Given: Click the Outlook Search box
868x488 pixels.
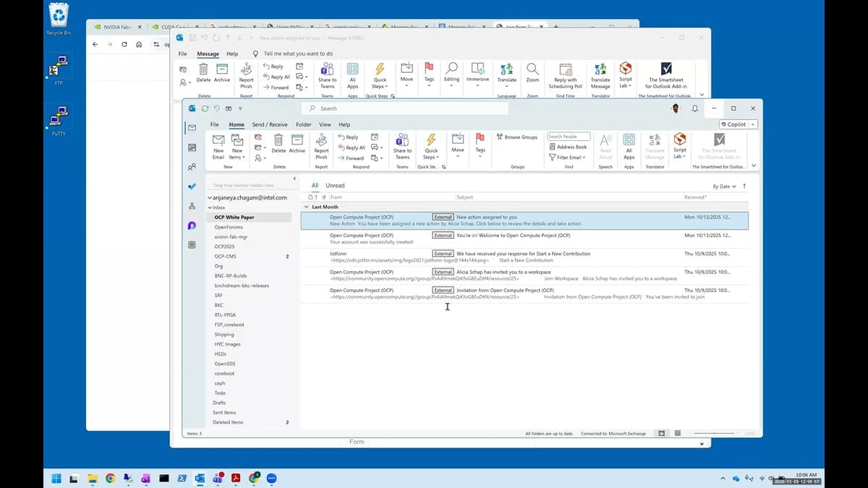Looking at the screenshot, I should pyautogui.click(x=404, y=108).
